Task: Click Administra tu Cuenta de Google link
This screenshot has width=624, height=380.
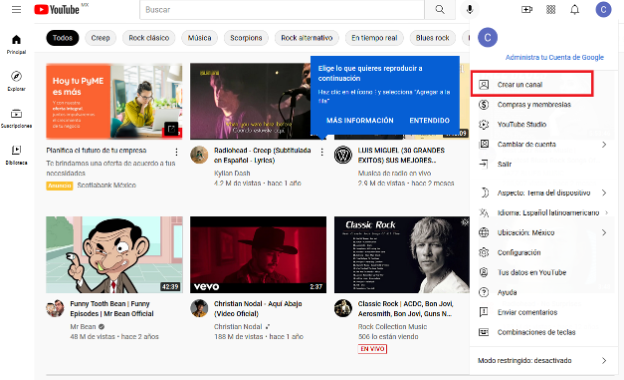Action: [x=554, y=57]
